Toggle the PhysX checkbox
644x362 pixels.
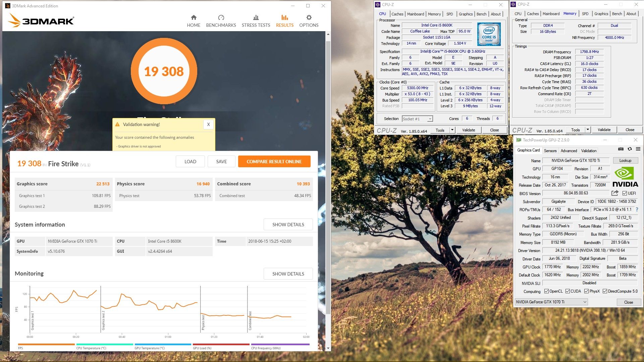[x=586, y=291]
